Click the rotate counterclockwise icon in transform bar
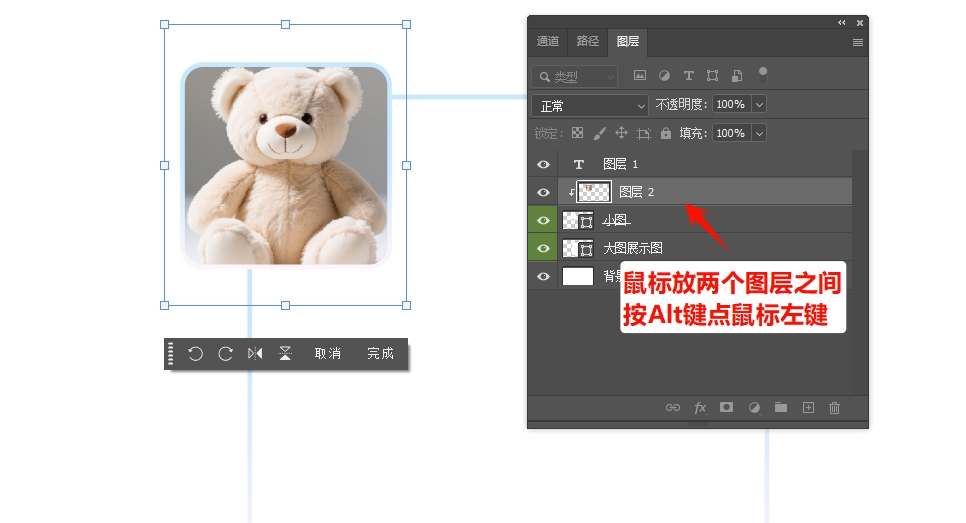 click(195, 354)
